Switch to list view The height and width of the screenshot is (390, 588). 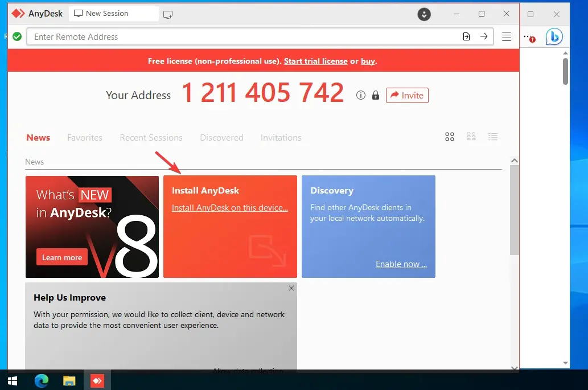point(493,137)
